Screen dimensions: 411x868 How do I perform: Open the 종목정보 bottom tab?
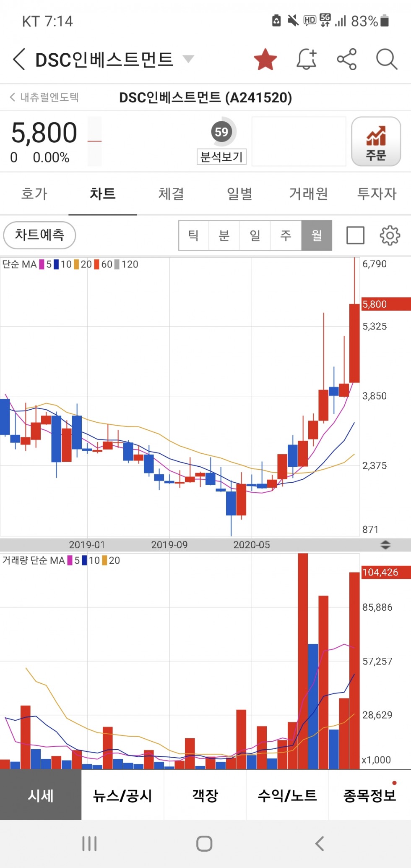point(370,795)
